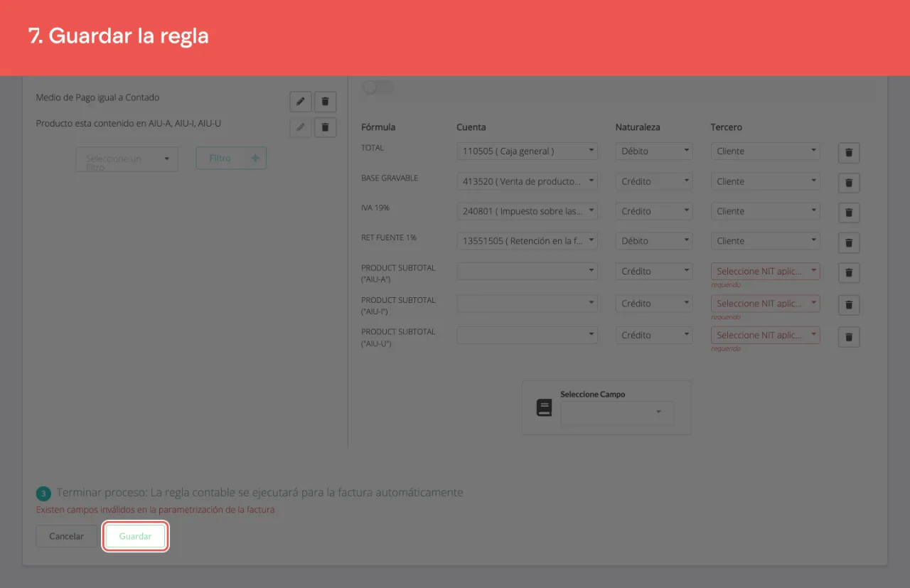Click the book icon beside Seleccione Campo
The image size is (910, 588).
coord(544,407)
